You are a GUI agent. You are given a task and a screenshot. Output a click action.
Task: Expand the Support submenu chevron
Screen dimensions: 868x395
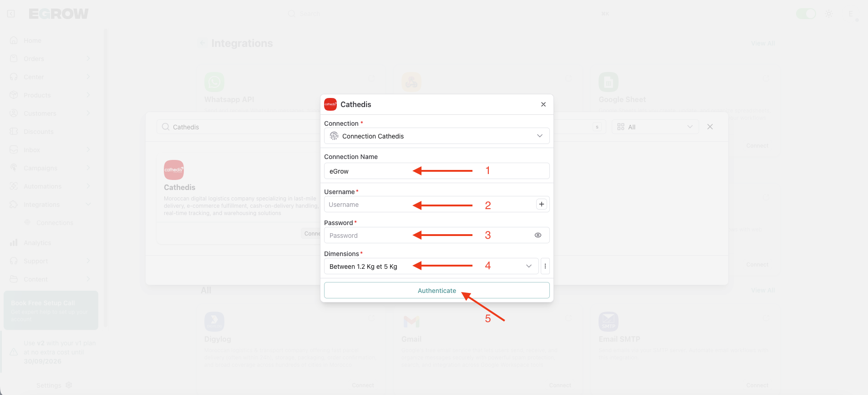pyautogui.click(x=88, y=261)
